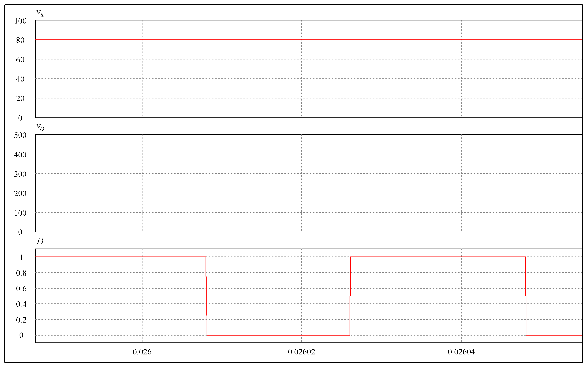This screenshot has width=588, height=366.
Task: Click the 200 tick label on v_O axis
Action: [x=20, y=193]
